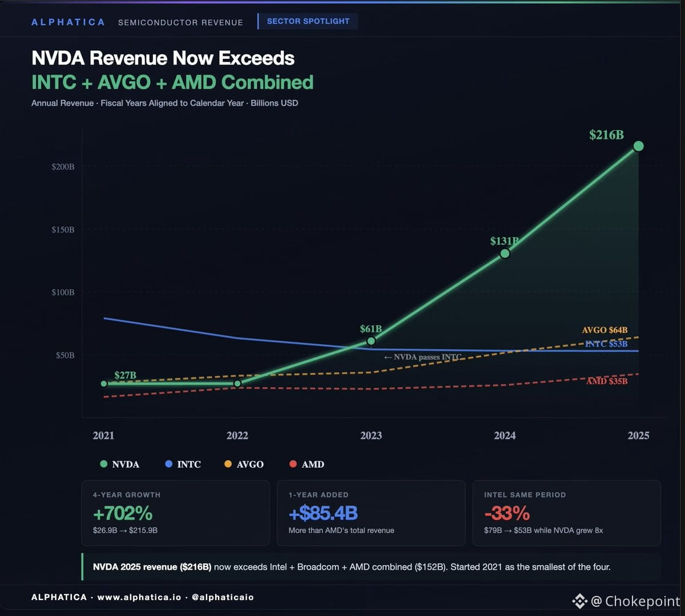Click the red AMD legend dot

tap(293, 464)
